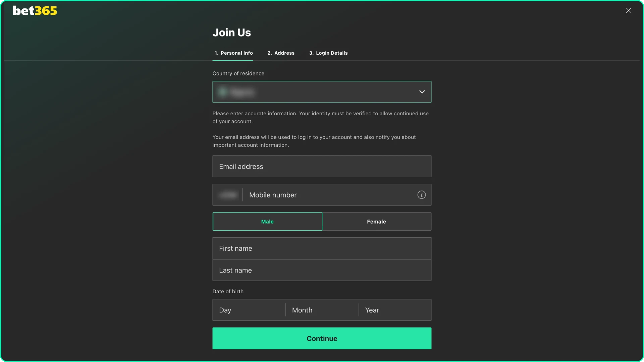Open the Login Details step
Viewport: 644px width, 362px height.
pyautogui.click(x=328, y=53)
